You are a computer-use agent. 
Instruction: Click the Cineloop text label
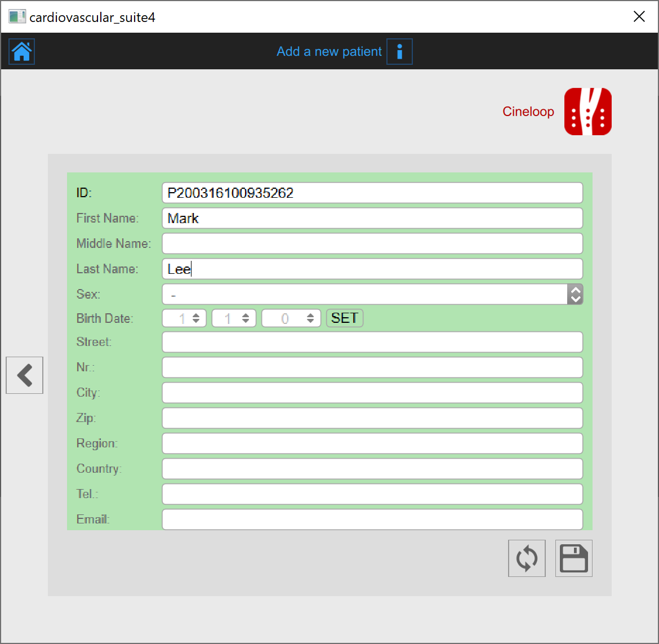[x=528, y=112]
